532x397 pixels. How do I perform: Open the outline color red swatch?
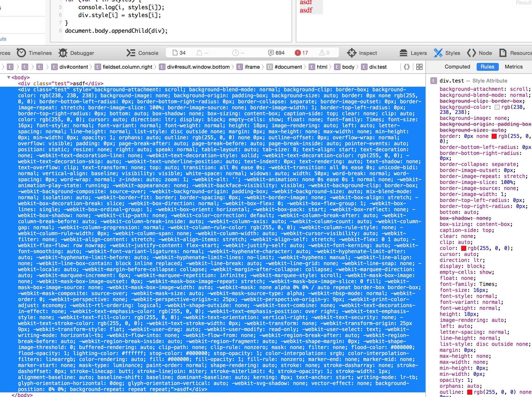pyautogui.click(x=470, y=392)
